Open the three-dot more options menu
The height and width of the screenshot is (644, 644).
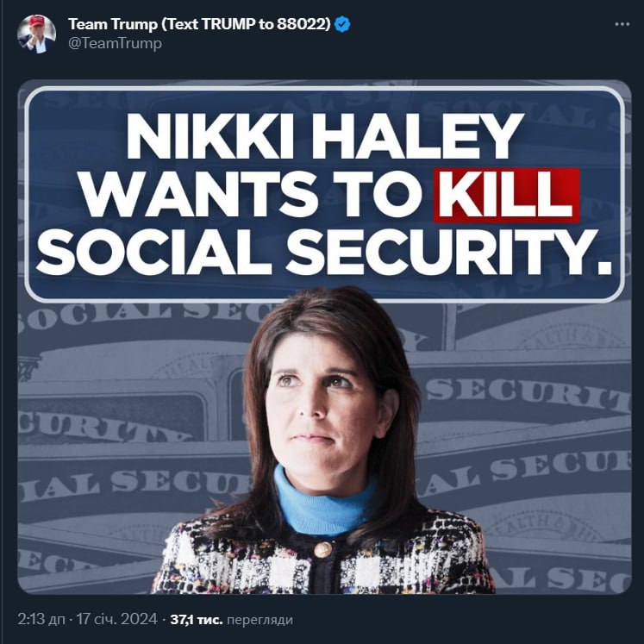coord(622,24)
